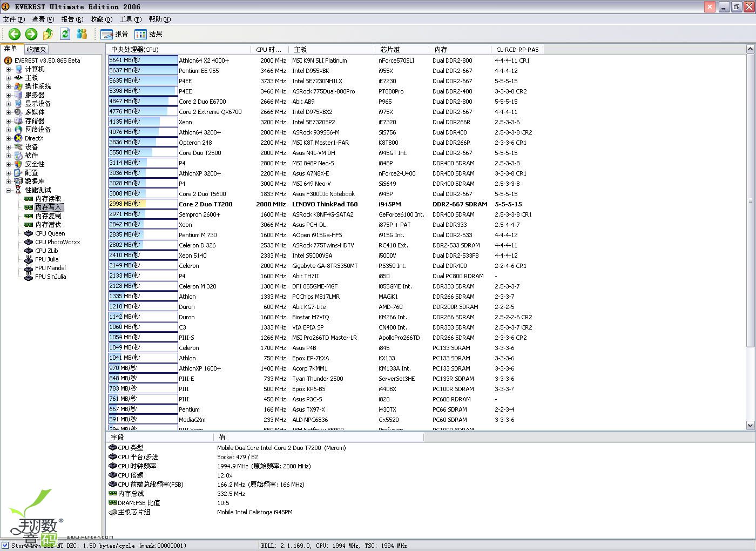Click the highlighted 2998 MB/秒 result bar
Viewport: 756px width, 551px height.
(x=143, y=204)
